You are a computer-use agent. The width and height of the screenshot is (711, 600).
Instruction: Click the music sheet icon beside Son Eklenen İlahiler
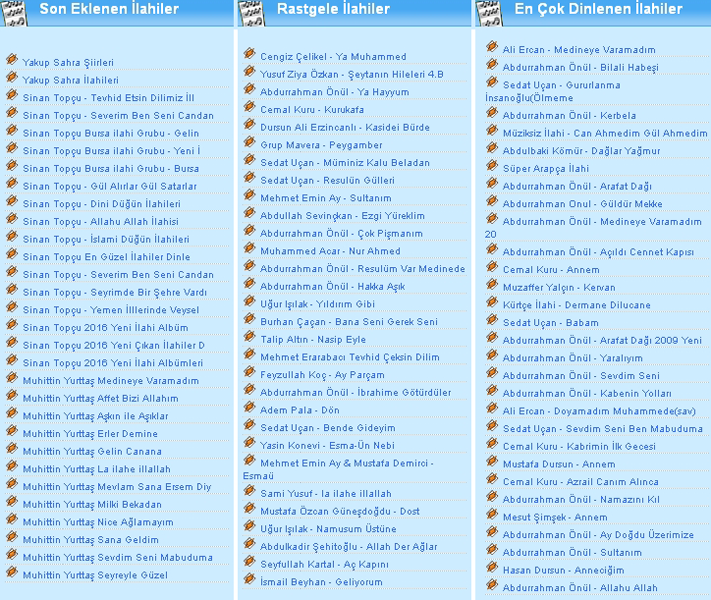pos(15,13)
